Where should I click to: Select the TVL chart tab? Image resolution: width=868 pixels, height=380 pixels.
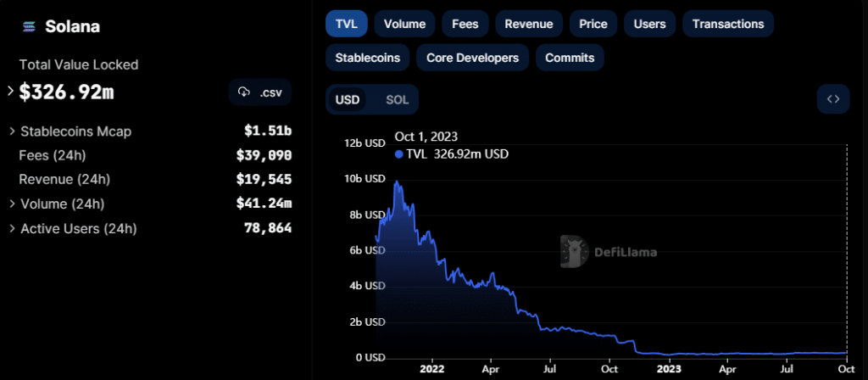(346, 24)
